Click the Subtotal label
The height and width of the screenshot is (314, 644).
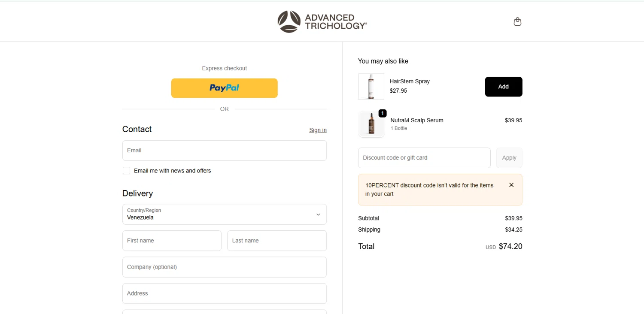[x=368, y=218]
